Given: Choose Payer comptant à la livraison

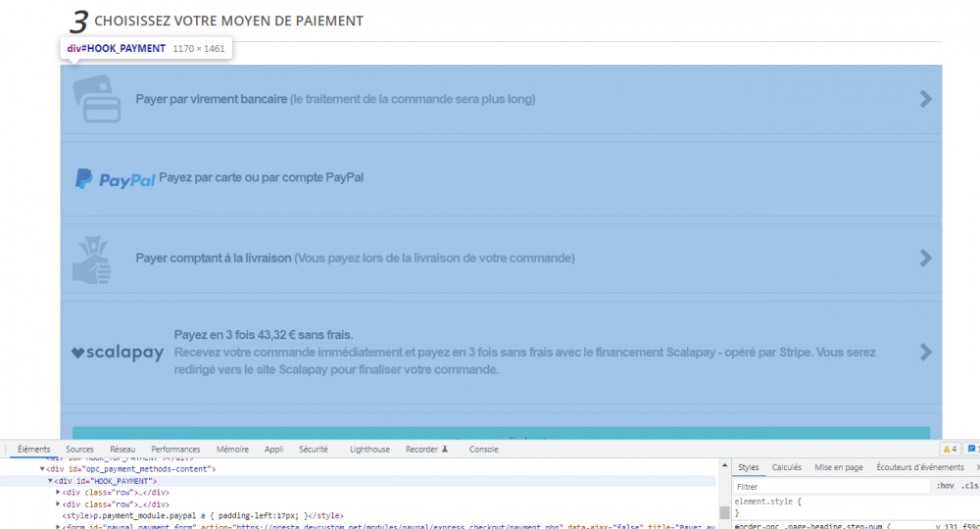Looking at the screenshot, I should coord(501,258).
